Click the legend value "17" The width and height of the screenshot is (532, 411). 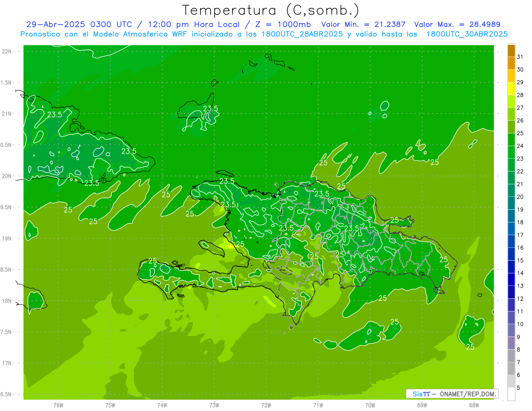[x=520, y=235]
